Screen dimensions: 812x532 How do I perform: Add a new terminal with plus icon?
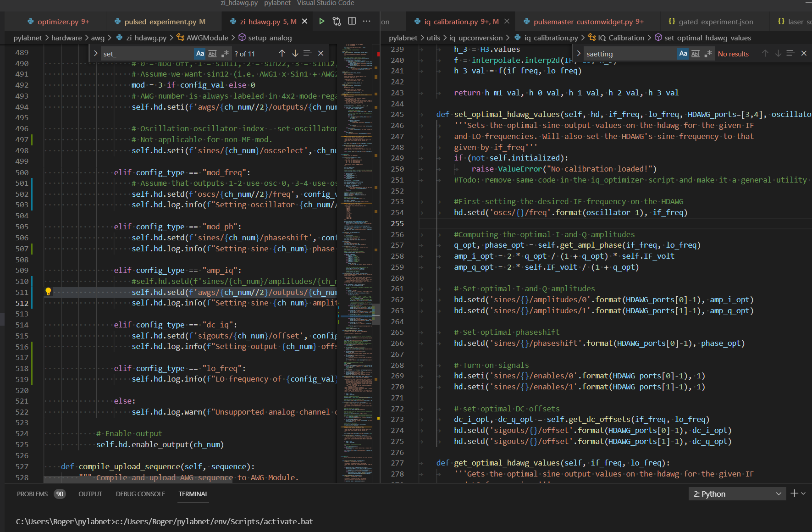pyautogui.click(x=794, y=493)
